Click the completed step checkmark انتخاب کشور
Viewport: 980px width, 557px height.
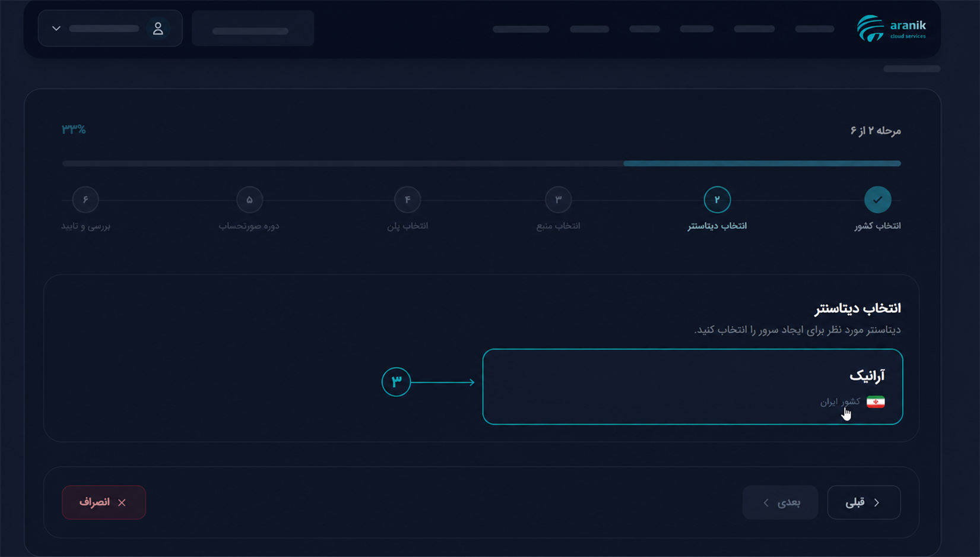tap(877, 200)
